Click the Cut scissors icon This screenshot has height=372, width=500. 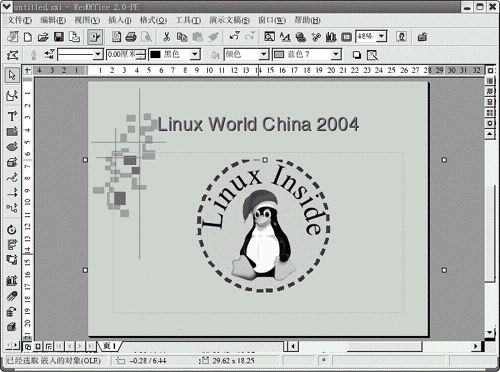[x=166, y=37]
